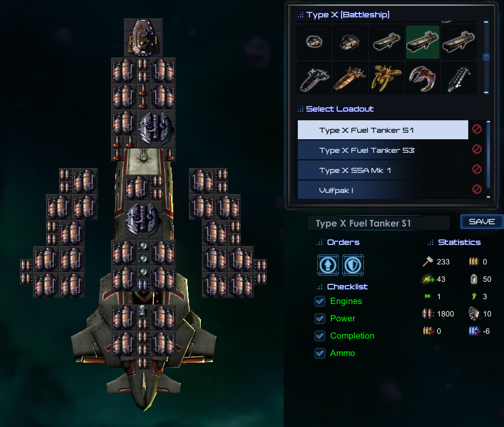
Task: Toggle the Power checklist checkbox
Action: pyautogui.click(x=320, y=319)
